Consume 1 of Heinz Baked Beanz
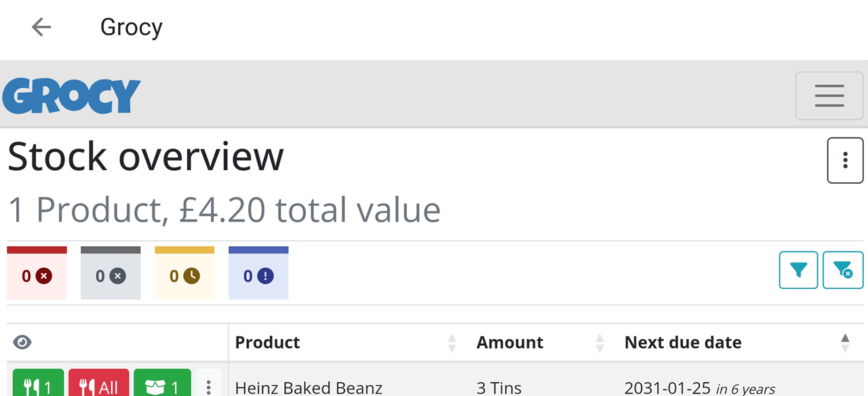868x396 pixels. tap(38, 384)
